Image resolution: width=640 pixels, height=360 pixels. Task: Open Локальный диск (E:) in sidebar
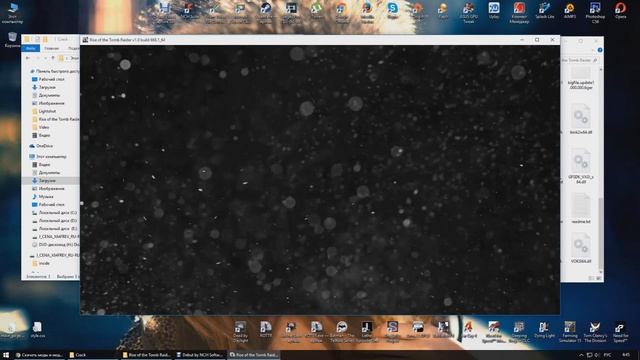click(x=54, y=229)
